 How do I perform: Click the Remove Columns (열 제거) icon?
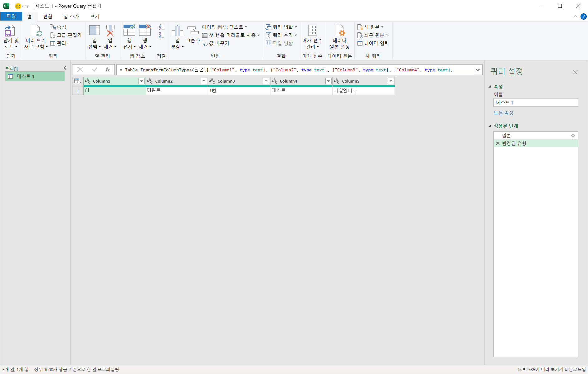[110, 31]
